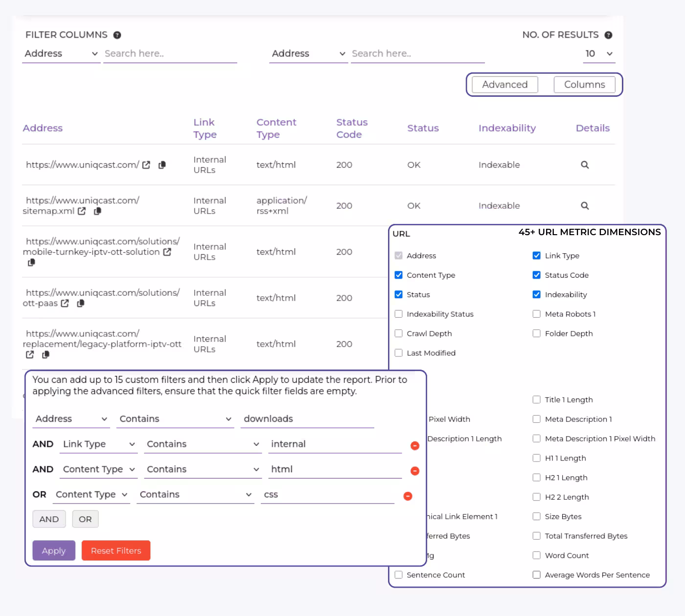Remove the html Content Type filter row
Screen dimensions: 685x616
tap(414, 471)
